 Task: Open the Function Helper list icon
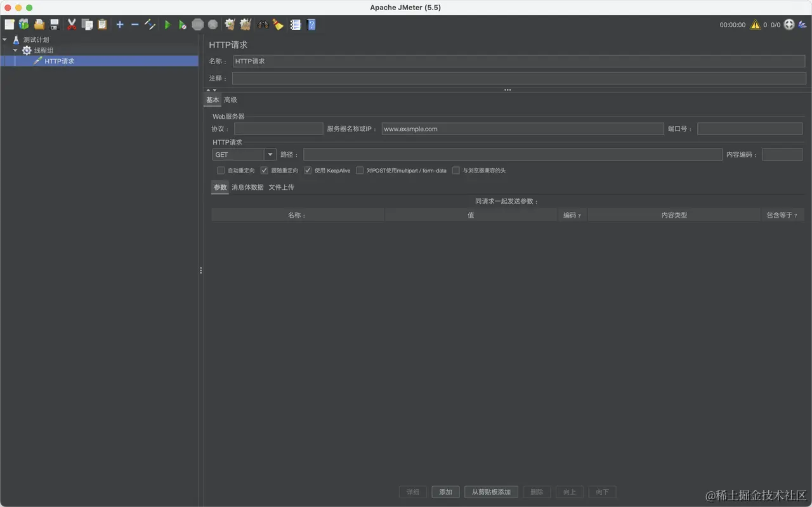[x=296, y=25]
